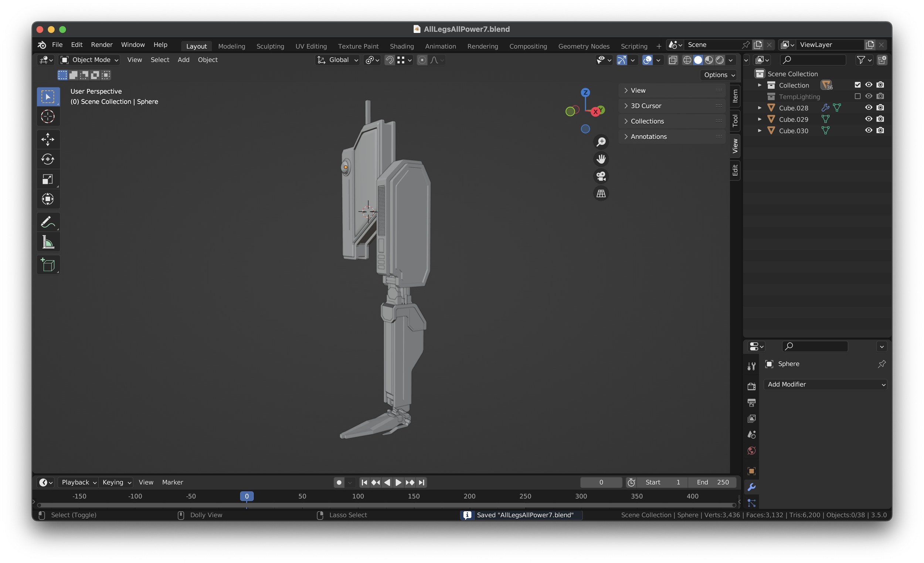Viewport: 924px width, 563px height.
Task: Expand the View panel in sidebar
Action: [x=672, y=91]
